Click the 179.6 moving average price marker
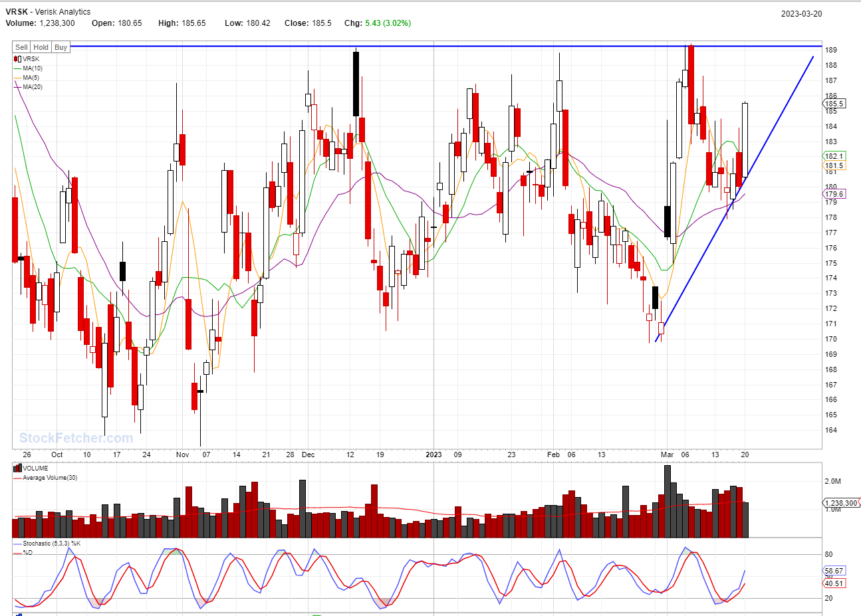This screenshot has width=861, height=616. (834, 194)
